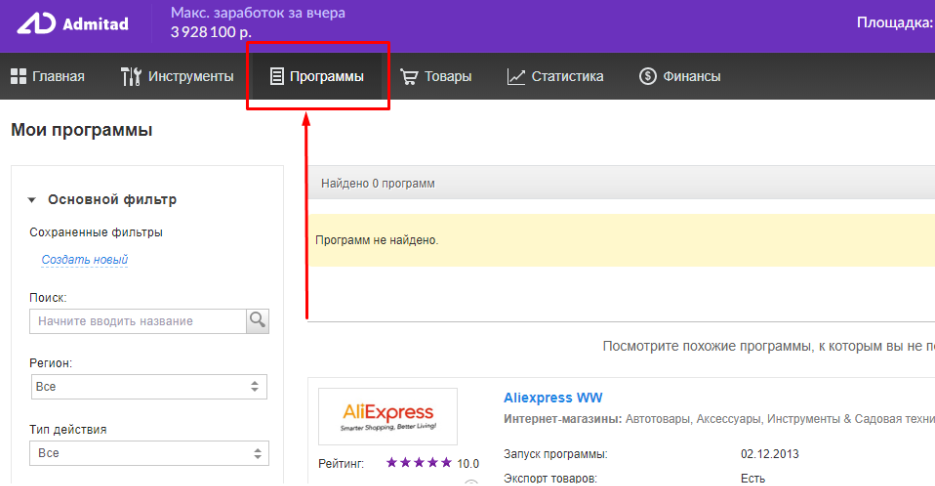Click the Финансы dollar coin icon

pos(647,76)
